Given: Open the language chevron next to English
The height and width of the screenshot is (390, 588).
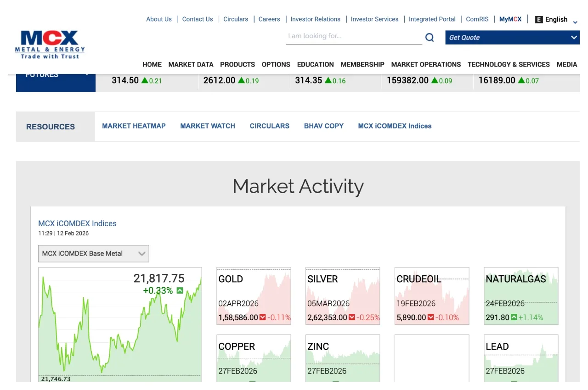Looking at the screenshot, I should [x=575, y=22].
